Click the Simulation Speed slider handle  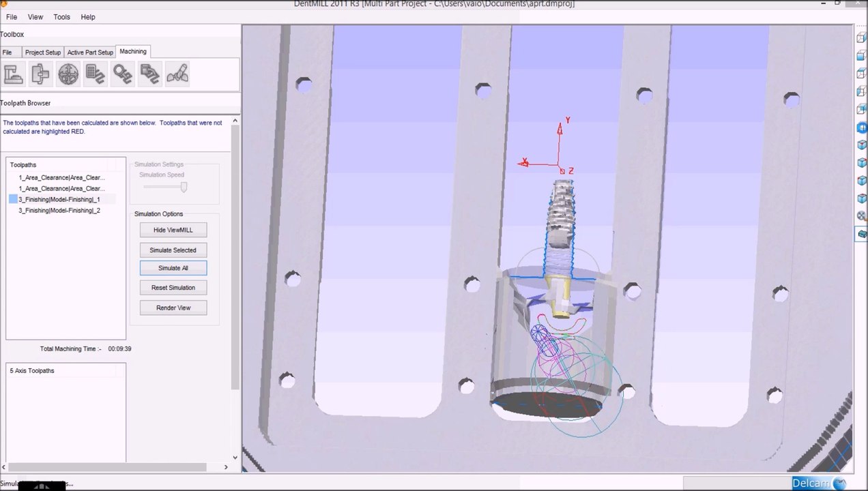click(x=184, y=187)
